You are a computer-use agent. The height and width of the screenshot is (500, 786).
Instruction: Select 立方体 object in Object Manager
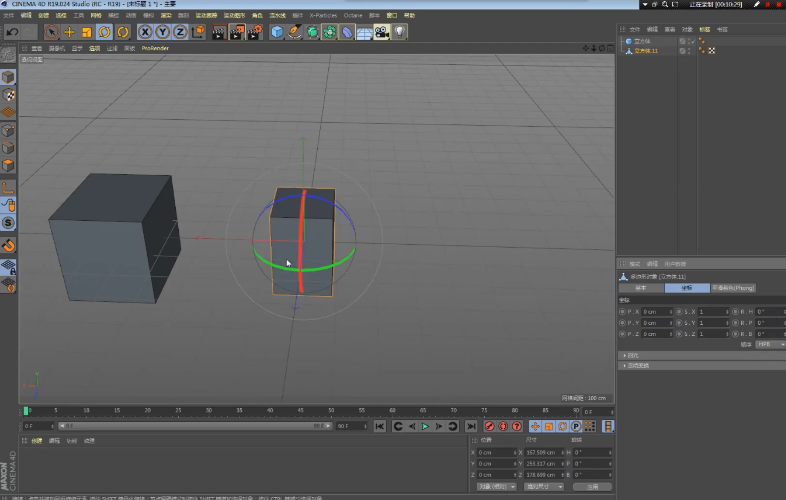click(x=642, y=41)
